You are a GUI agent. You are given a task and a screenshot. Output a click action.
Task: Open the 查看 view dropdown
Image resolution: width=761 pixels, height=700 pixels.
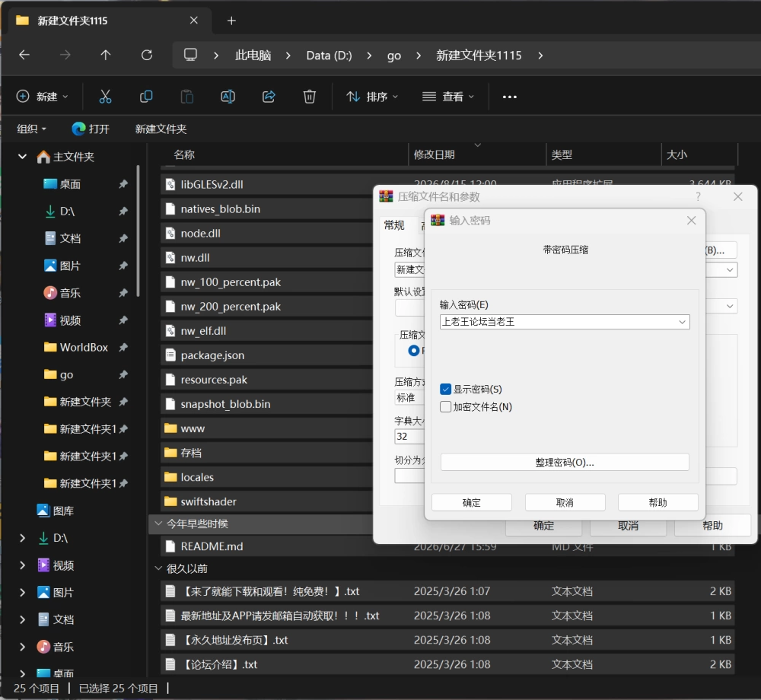point(448,97)
